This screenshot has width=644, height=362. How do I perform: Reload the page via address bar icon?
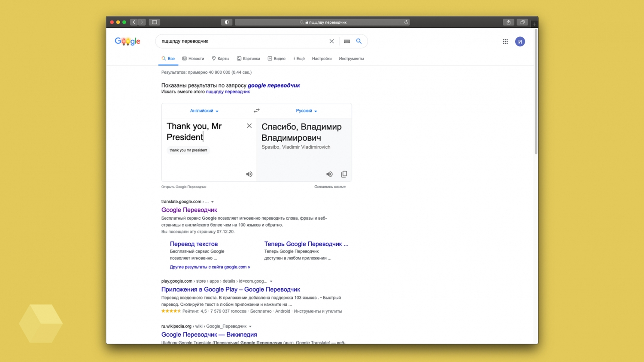tap(406, 22)
